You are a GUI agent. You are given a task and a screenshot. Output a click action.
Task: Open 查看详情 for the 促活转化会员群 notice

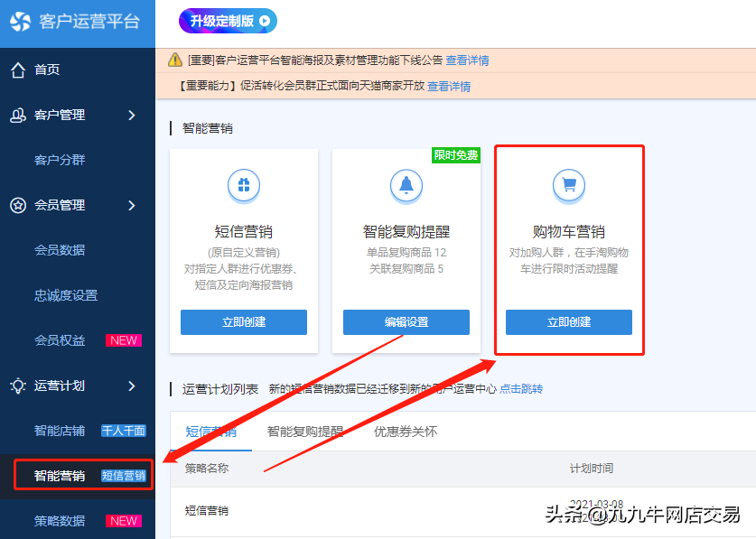[x=449, y=87]
